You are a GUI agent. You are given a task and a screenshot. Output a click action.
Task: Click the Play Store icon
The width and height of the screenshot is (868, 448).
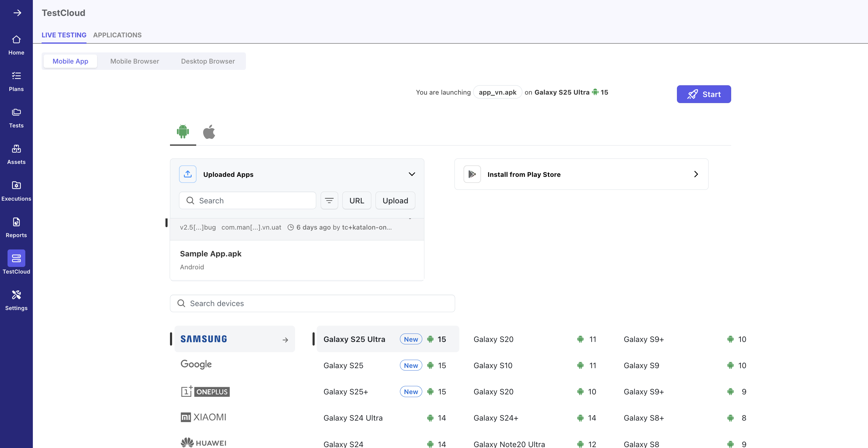point(472,174)
